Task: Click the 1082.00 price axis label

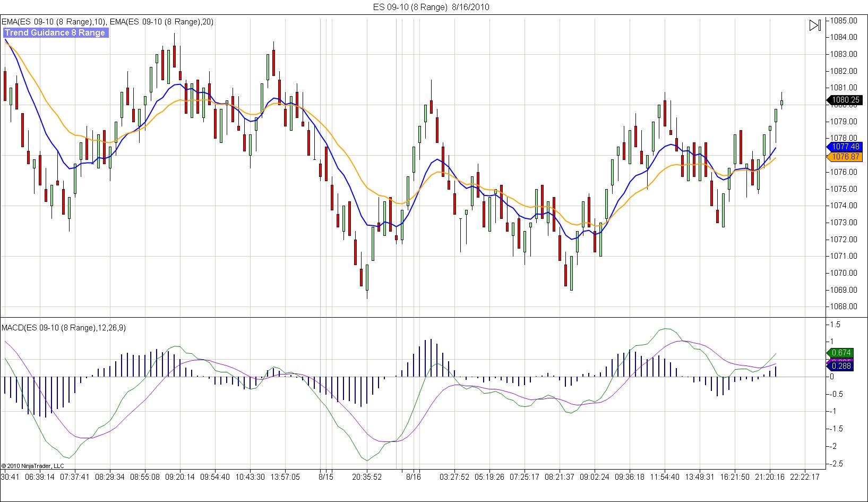Action: pos(844,71)
